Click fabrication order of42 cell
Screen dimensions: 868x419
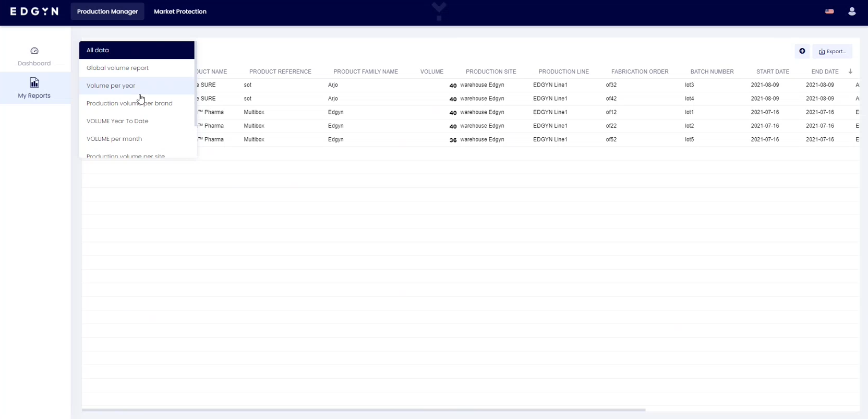[x=611, y=98]
